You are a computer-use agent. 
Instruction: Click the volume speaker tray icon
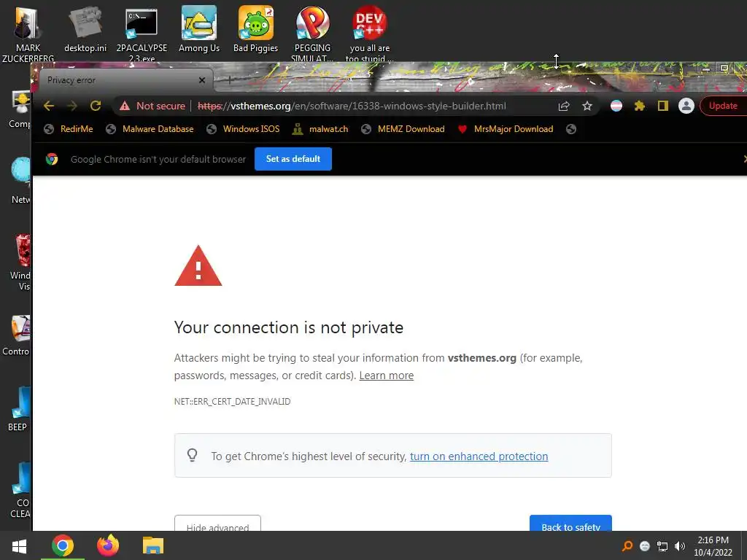[x=680, y=545]
